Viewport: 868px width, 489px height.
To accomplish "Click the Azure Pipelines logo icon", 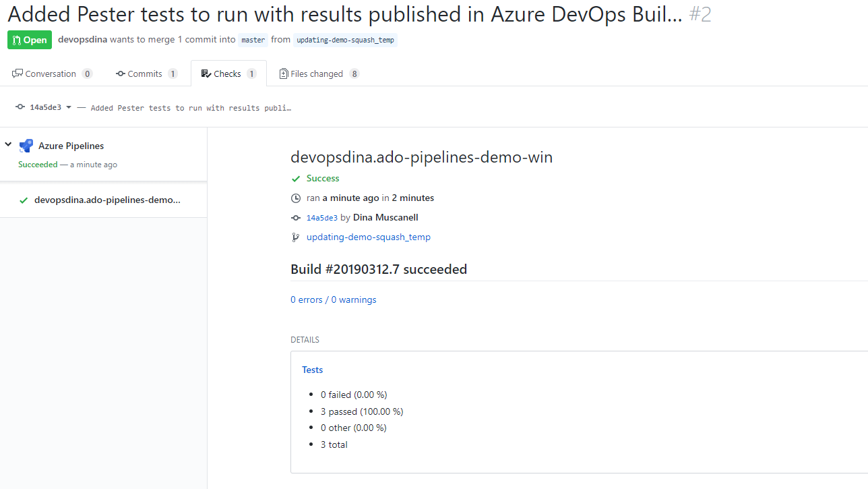I will (26, 146).
